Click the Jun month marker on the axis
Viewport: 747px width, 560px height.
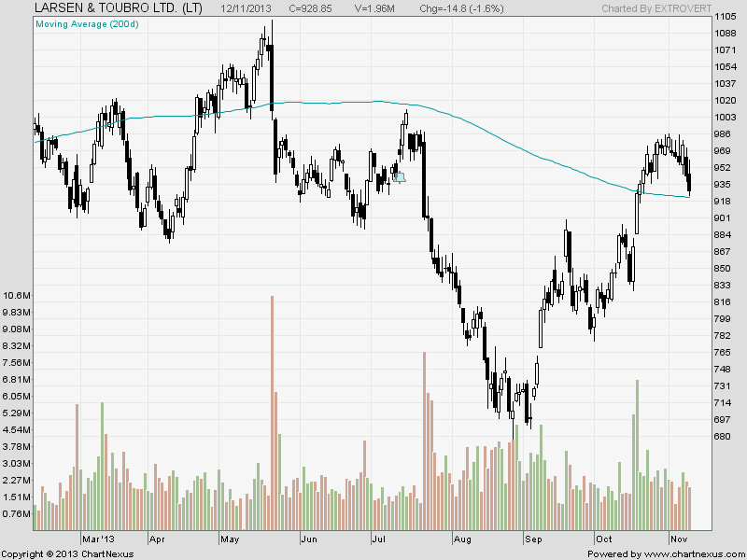309,539
